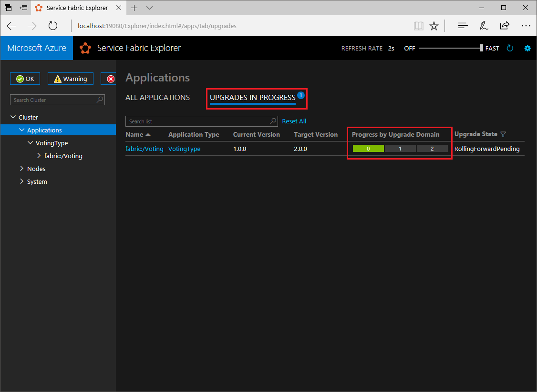Click the reading view icon in the address bar

coord(419,26)
